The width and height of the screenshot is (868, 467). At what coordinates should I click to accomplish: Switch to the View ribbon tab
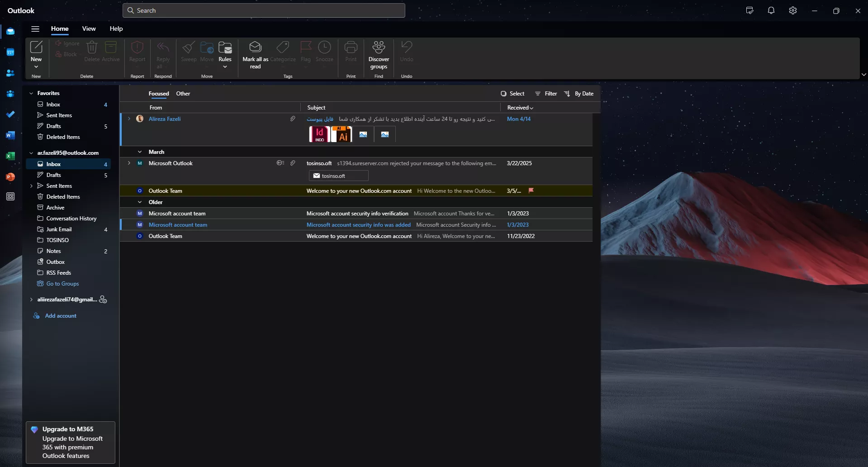coord(89,29)
